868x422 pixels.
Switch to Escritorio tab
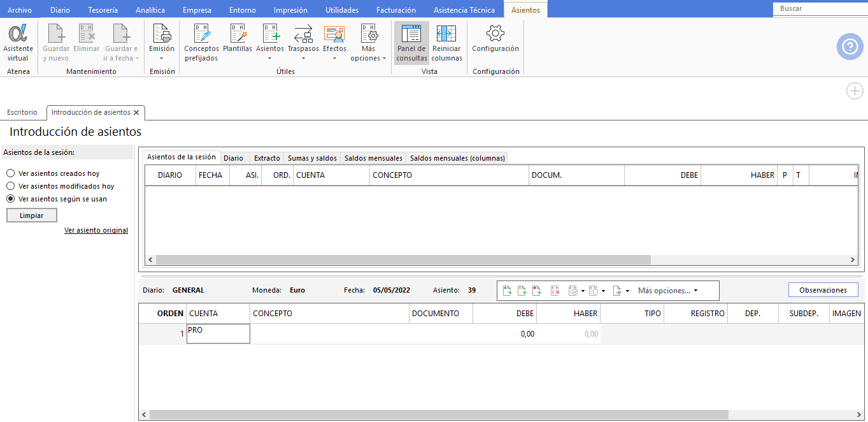(22, 112)
